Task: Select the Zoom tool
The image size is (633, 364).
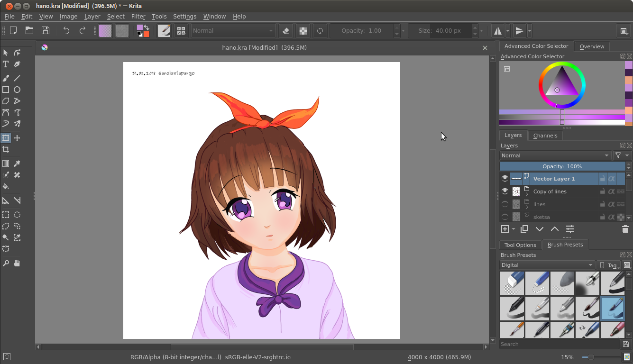Action: click(x=6, y=263)
